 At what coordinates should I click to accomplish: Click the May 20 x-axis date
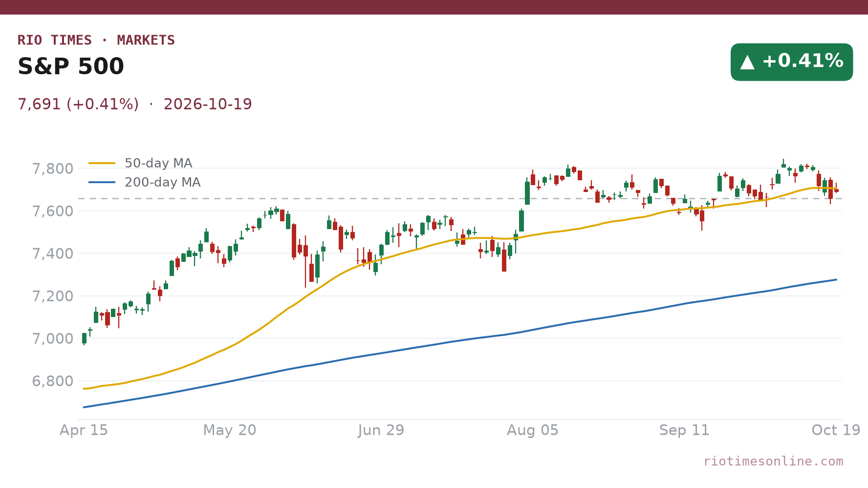coord(230,430)
